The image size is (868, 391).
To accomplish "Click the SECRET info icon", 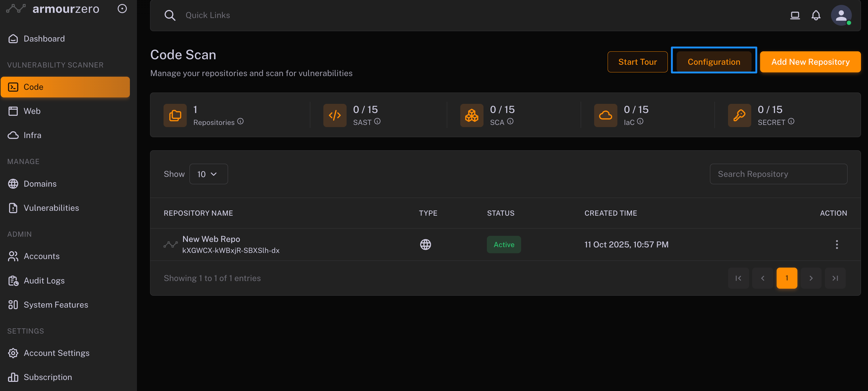I will point(791,121).
